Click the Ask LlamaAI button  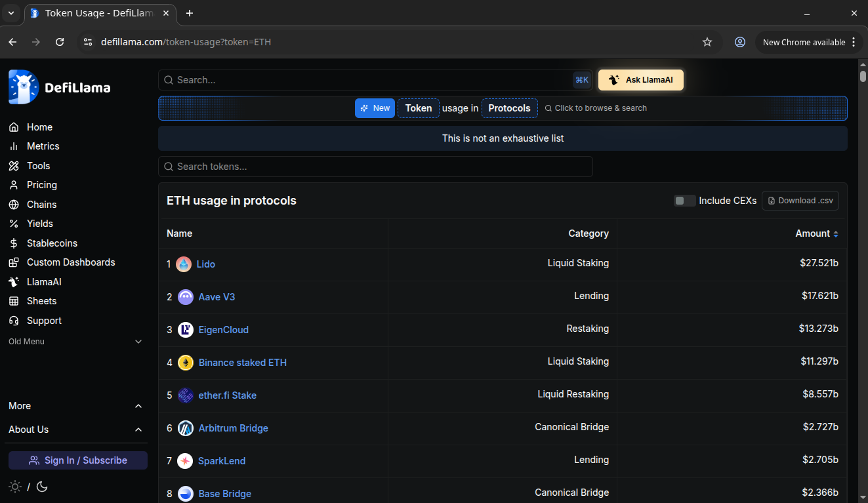coord(641,80)
